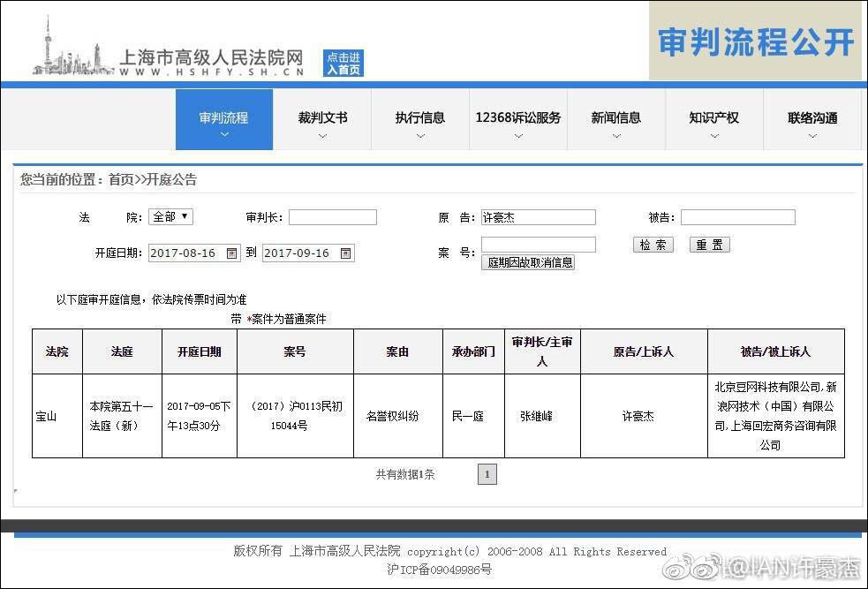
Task: Expand the 知识产权 menu chevron
Action: click(x=713, y=133)
